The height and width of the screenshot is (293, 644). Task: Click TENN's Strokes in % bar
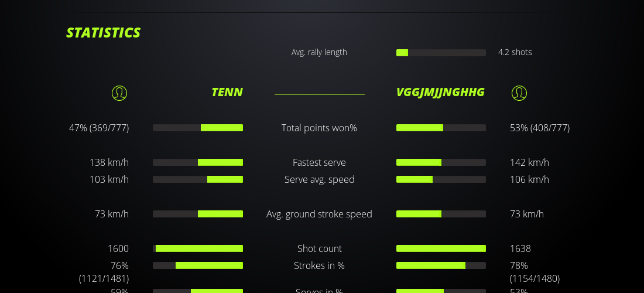point(198,265)
